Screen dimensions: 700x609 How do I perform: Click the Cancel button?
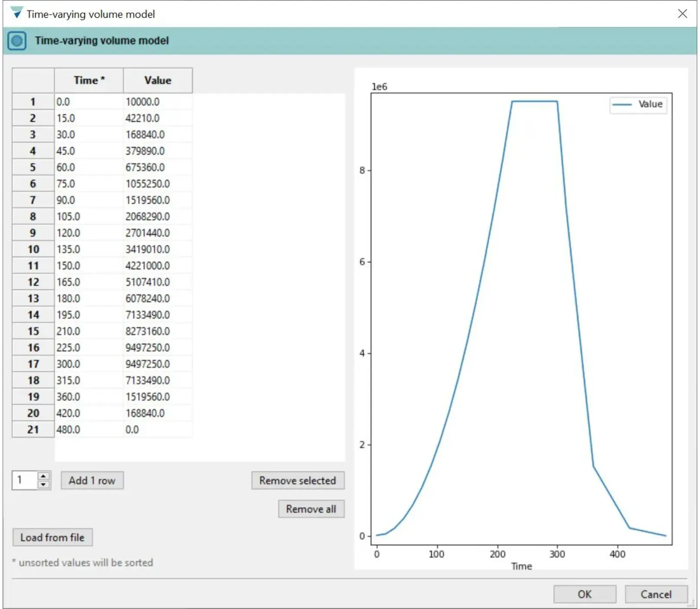(656, 594)
